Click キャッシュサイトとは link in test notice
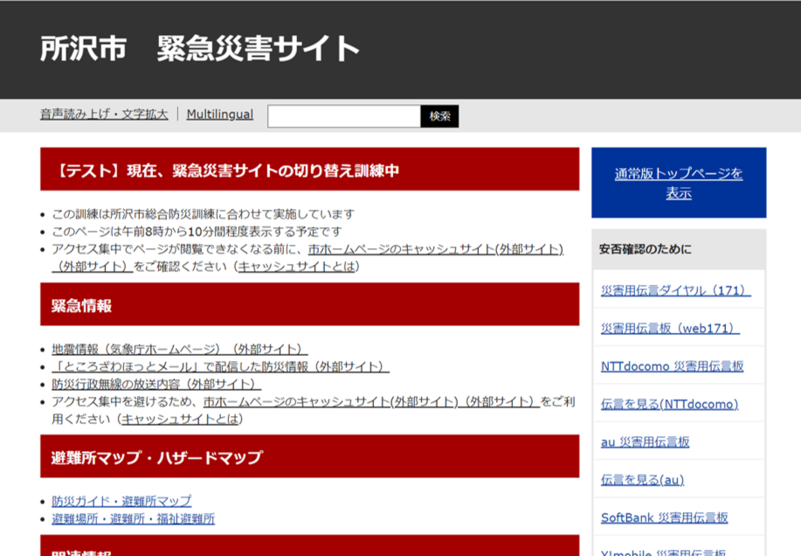Screen dimensions: 801x556 [297, 267]
